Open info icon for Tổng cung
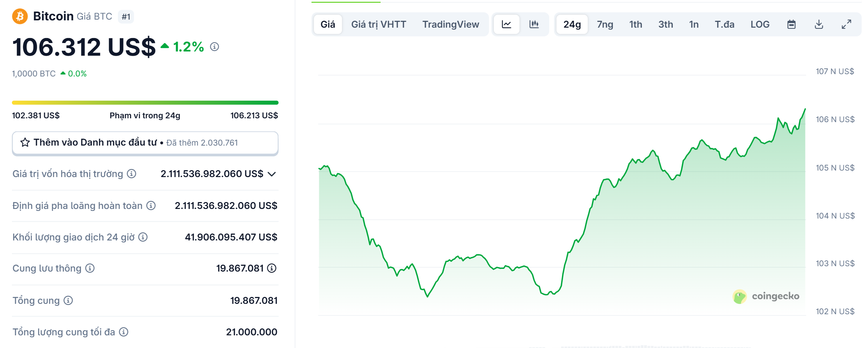 68,300
